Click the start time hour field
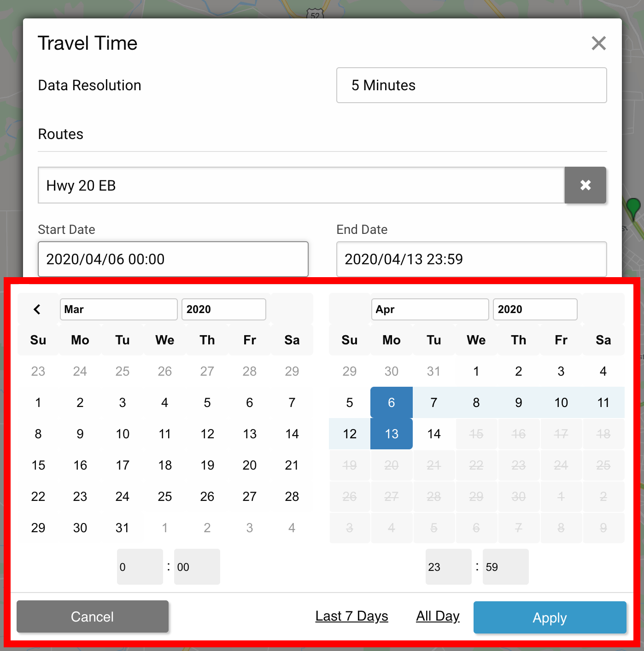Screen dimensions: 644x651 140,567
